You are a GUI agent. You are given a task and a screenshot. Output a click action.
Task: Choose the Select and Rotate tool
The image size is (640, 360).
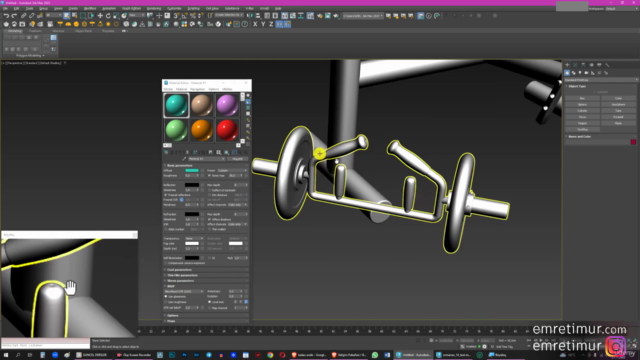coord(108,16)
